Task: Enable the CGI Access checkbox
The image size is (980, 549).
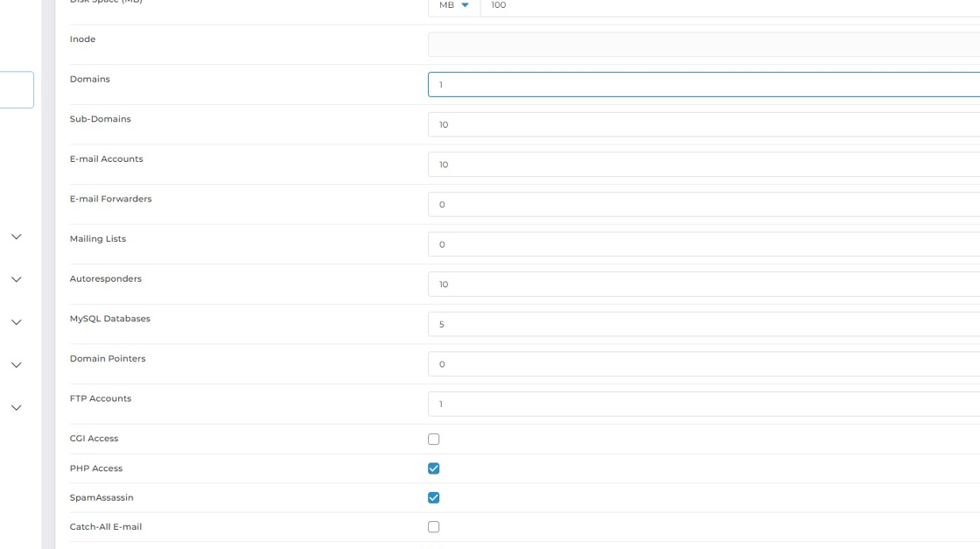Action: [x=433, y=440]
